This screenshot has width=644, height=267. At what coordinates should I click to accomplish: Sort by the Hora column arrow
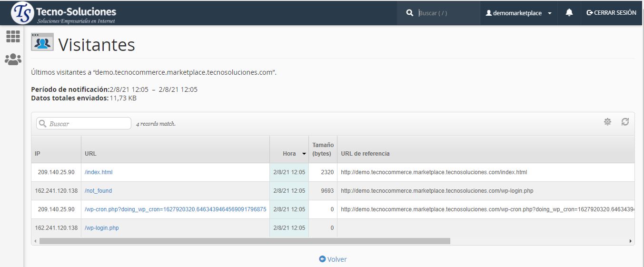(x=304, y=154)
